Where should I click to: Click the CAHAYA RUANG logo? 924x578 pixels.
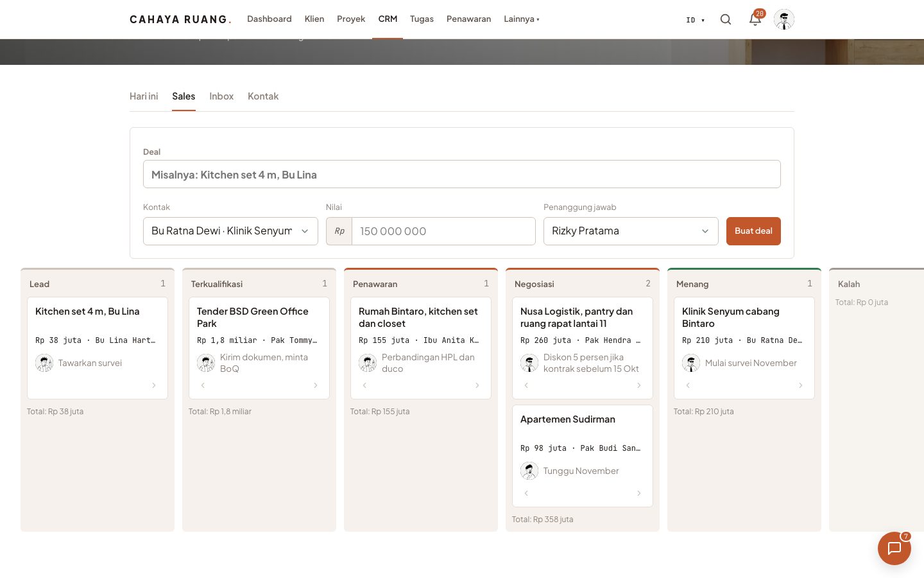[x=180, y=19]
